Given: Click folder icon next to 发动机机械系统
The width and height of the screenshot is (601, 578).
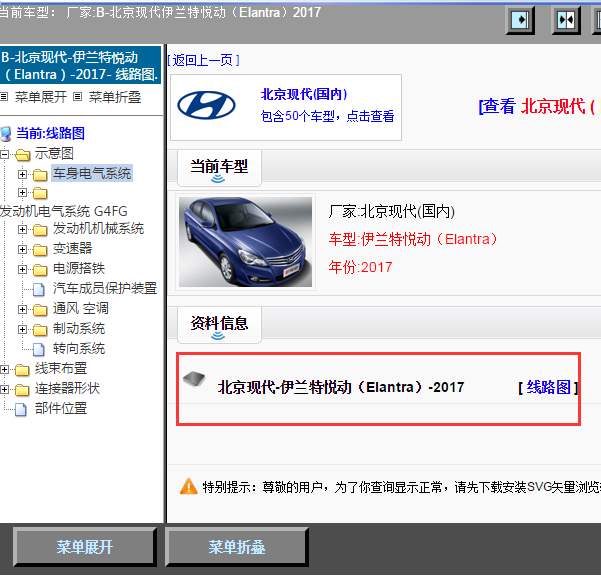Looking at the screenshot, I should point(40,230).
